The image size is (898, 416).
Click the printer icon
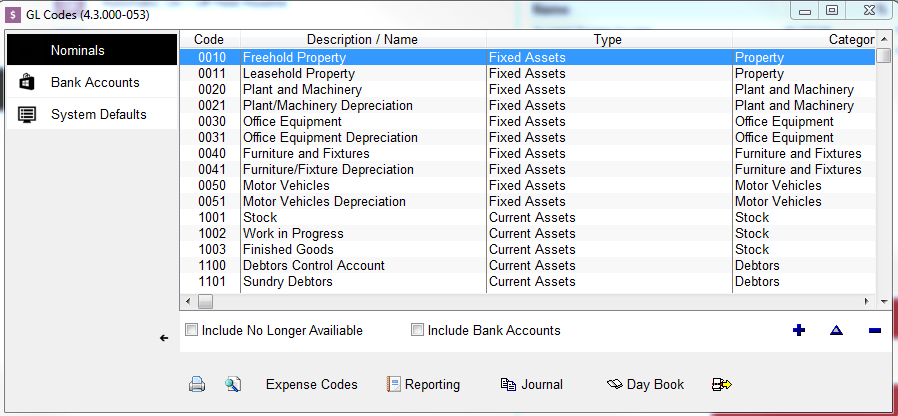click(x=196, y=384)
